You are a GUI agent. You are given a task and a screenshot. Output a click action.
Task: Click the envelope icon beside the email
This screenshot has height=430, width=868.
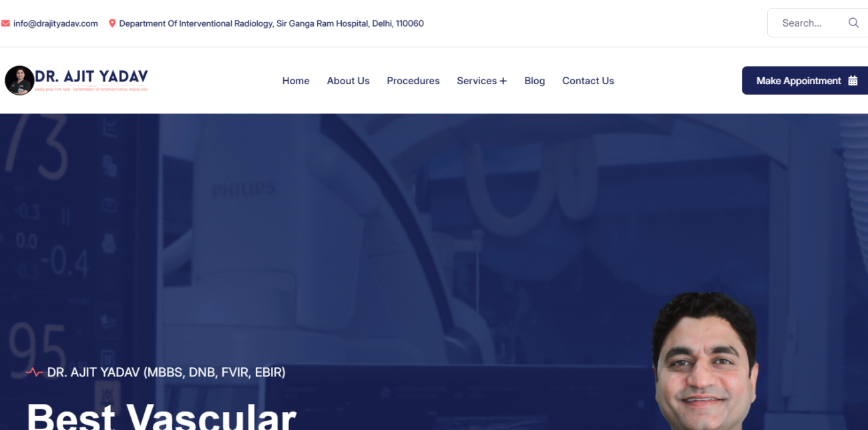5,23
